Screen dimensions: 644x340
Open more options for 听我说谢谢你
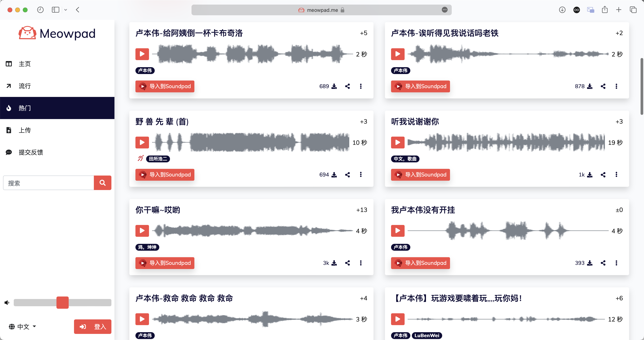616,175
